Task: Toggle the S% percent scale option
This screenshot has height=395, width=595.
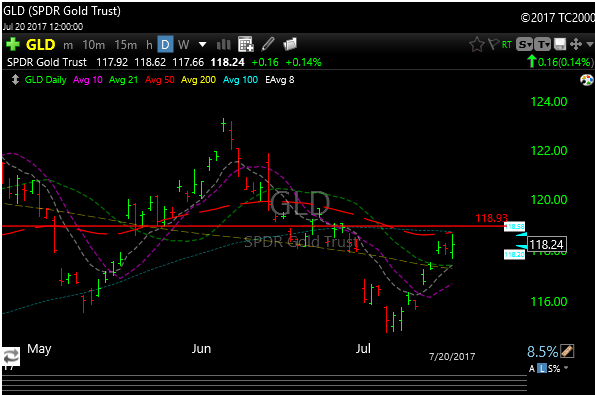Action: click(554, 368)
